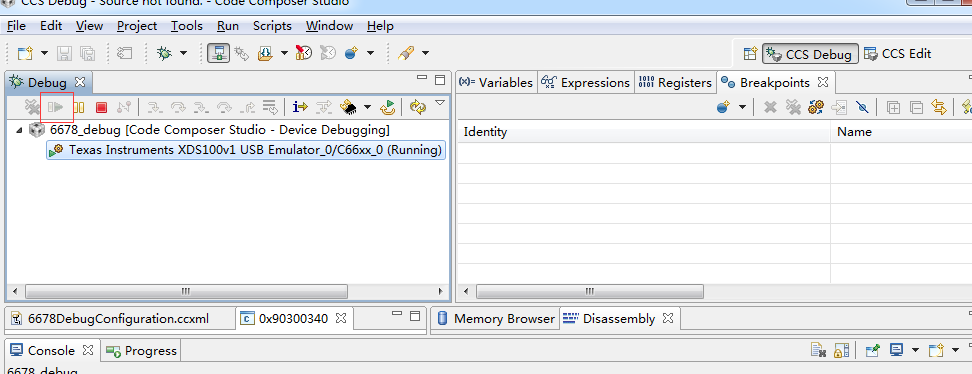Open the Run menu
This screenshot has width=972, height=374.
tap(228, 26)
